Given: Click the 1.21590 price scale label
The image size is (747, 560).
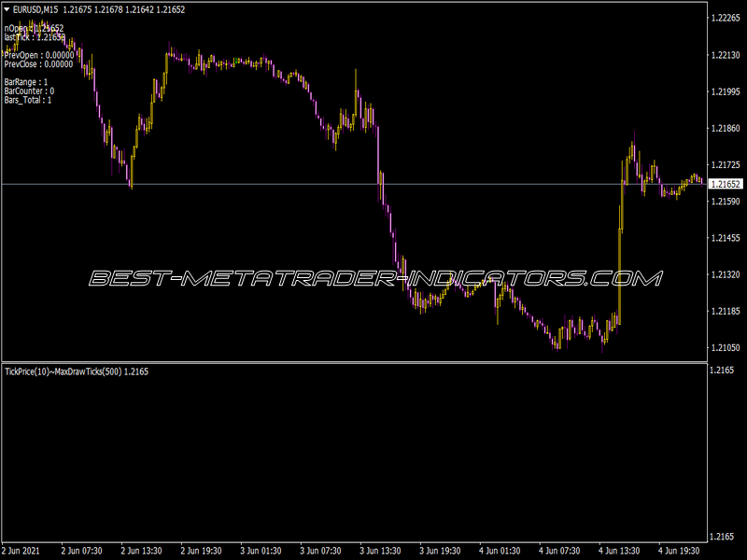Looking at the screenshot, I should pos(726,202).
